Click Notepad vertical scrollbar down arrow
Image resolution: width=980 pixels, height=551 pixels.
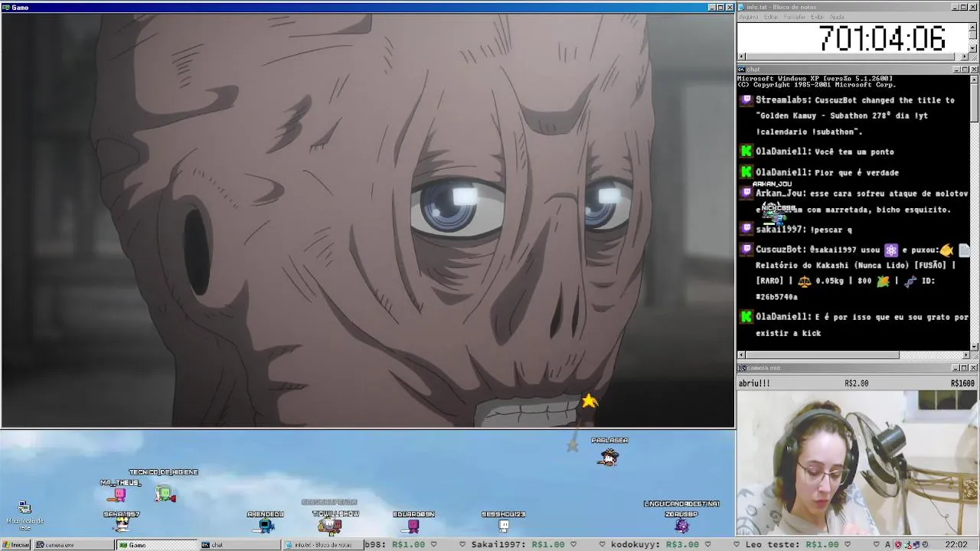[x=973, y=48]
